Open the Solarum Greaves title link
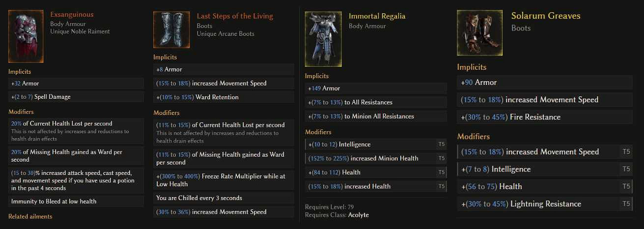644x229 pixels. click(x=545, y=16)
